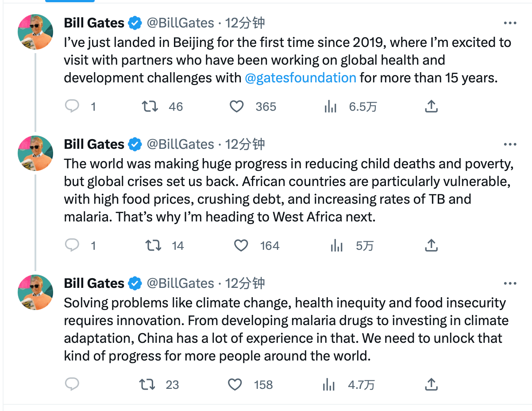The image size is (532, 411).
Task: View analytics for the 6.5万 views tweet
Action: tap(331, 106)
